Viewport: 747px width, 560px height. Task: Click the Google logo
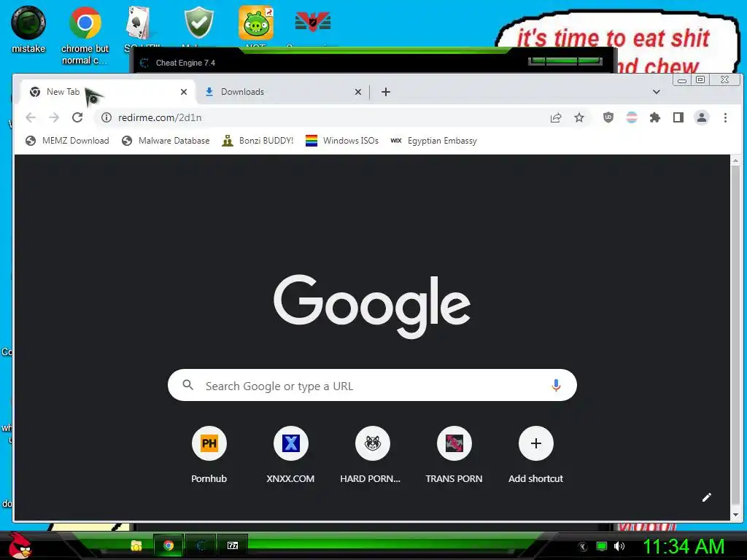click(372, 306)
